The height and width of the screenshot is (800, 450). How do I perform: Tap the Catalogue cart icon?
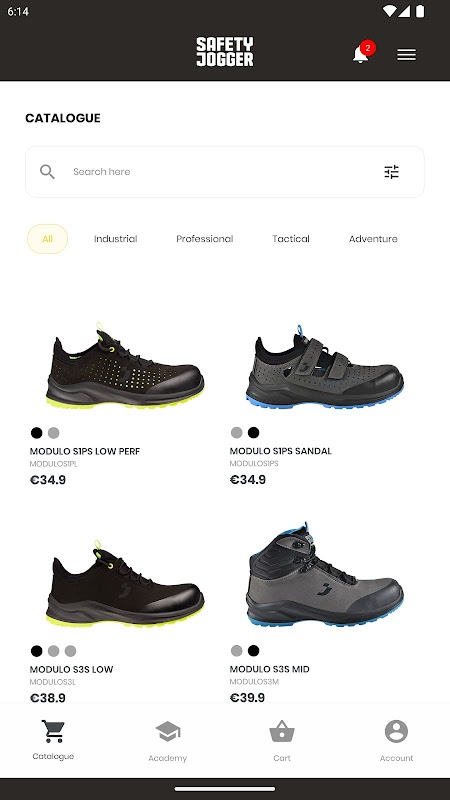click(53, 731)
